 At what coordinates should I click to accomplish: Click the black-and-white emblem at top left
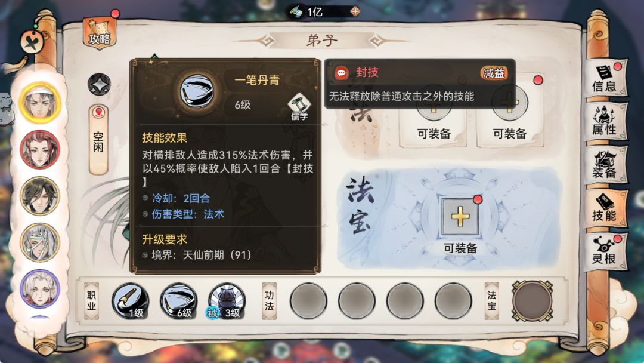(x=32, y=42)
